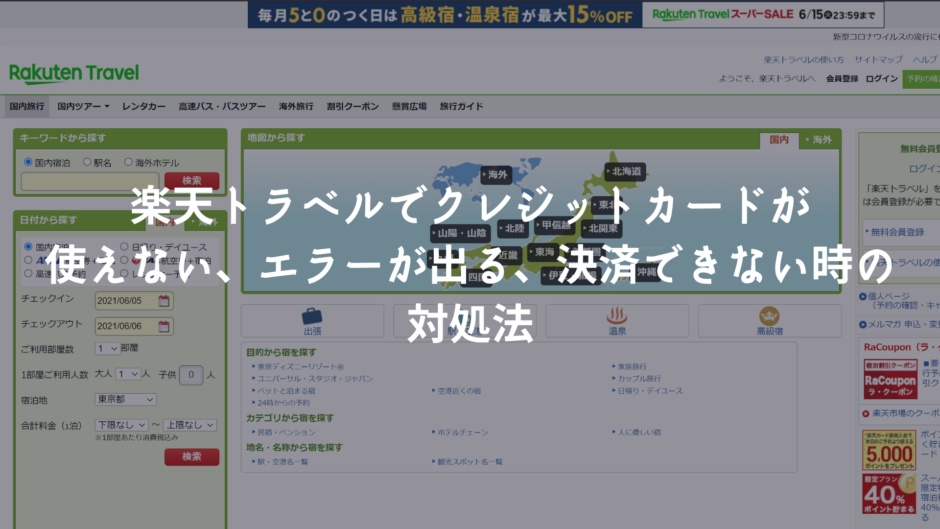This screenshot has height=529, width=940.
Task: Select 甲信越 on the map
Action: (x=555, y=226)
